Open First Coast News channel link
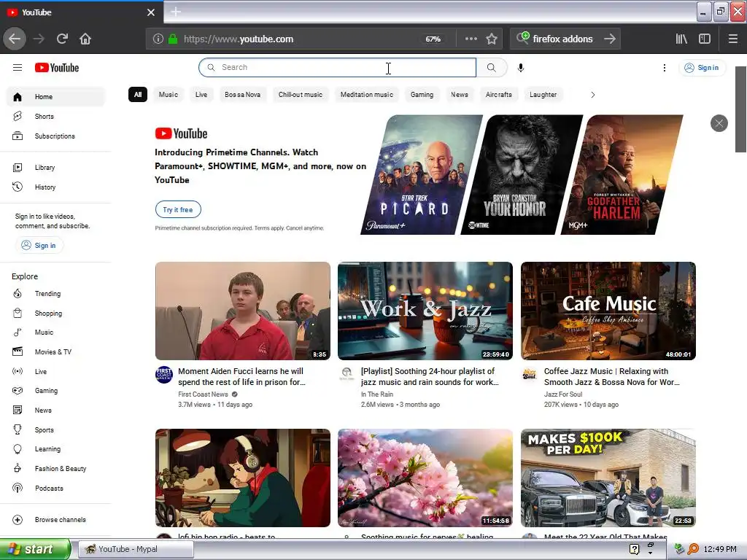The image size is (747, 560). pos(203,394)
